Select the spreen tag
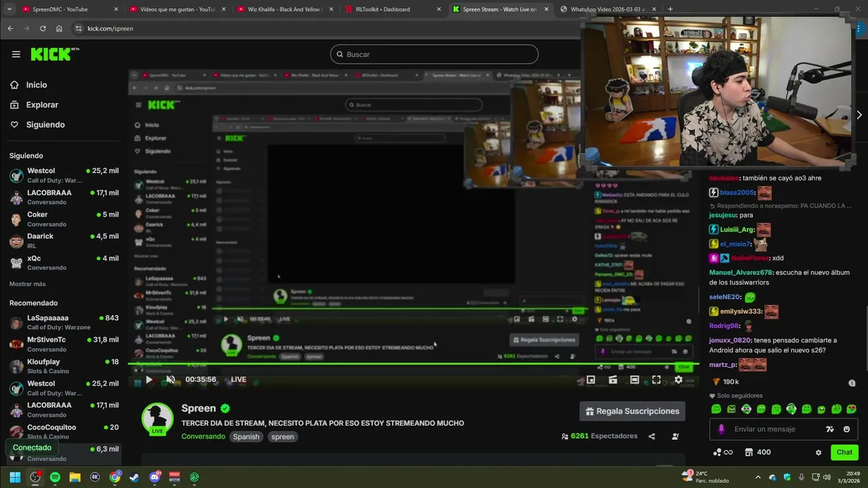 point(283,436)
